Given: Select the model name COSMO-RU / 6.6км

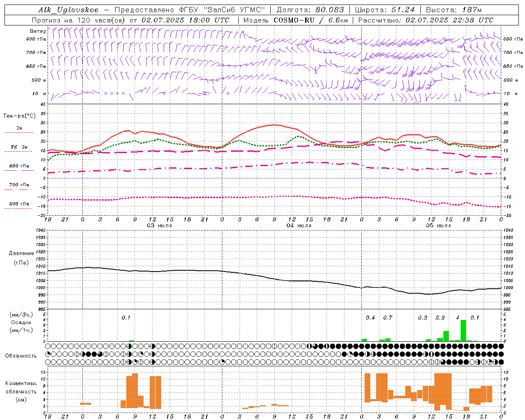Looking at the screenshot, I should click(x=310, y=20).
